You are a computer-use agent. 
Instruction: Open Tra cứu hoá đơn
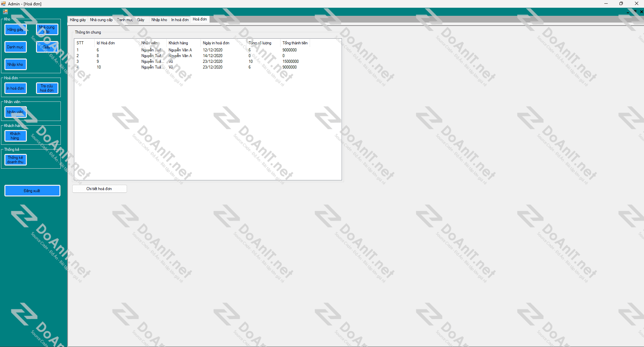pyautogui.click(x=47, y=88)
